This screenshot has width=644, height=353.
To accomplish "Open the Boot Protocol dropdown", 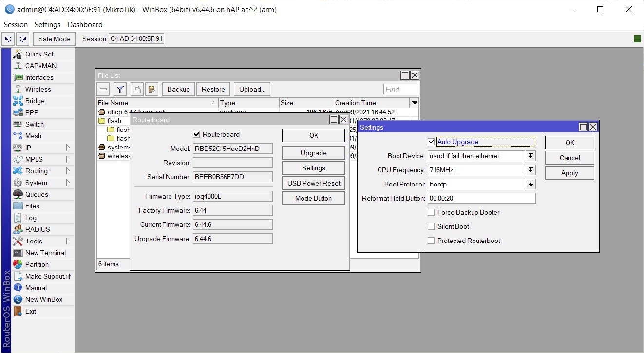I will click(531, 184).
